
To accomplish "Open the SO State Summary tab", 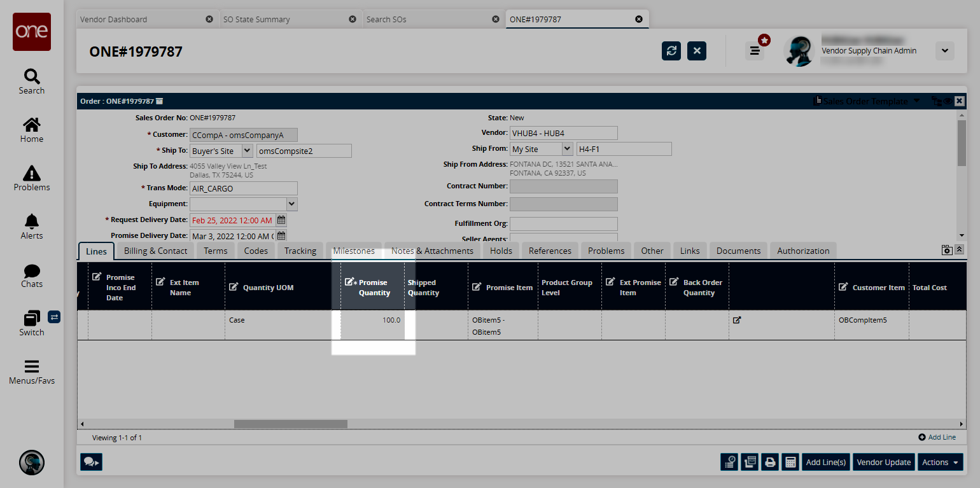I will tap(256, 19).
